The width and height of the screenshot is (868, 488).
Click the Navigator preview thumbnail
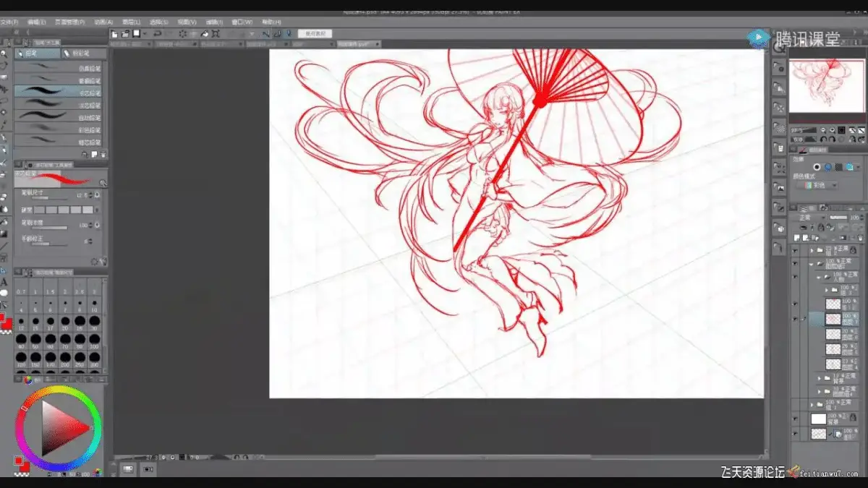[x=827, y=86]
